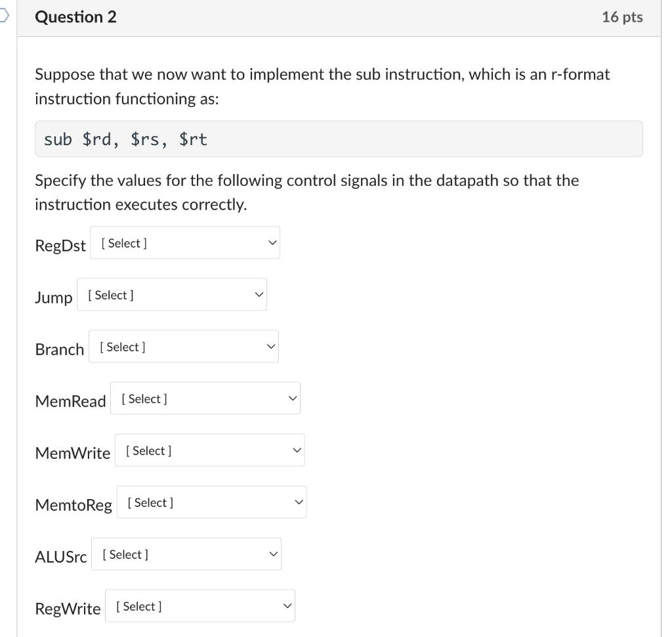
Task: Select the Question 2 header bar
Action: 336,17
